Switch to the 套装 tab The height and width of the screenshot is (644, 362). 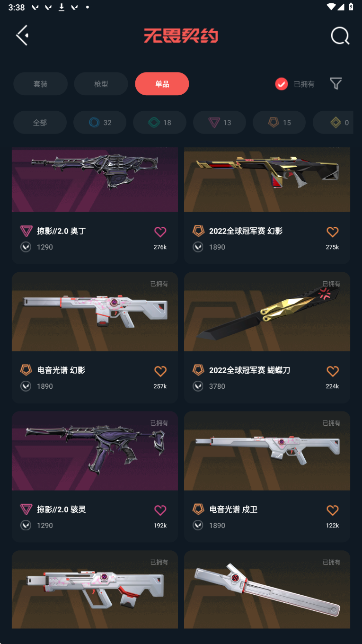coord(40,84)
